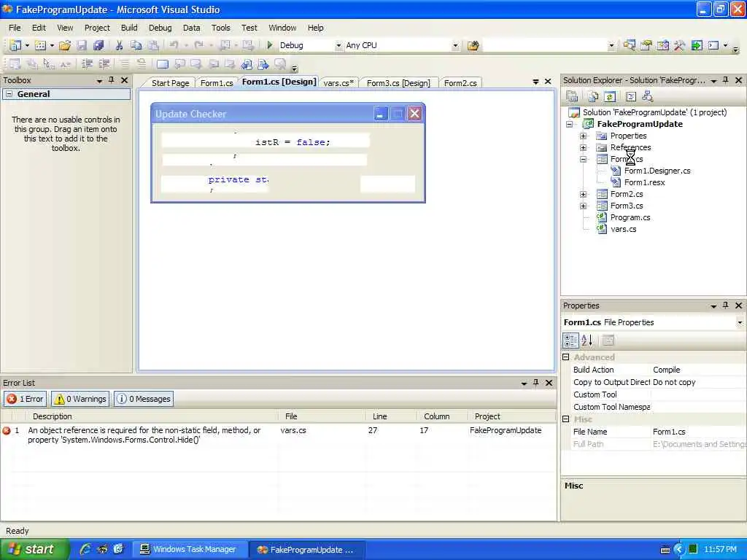Select Program.cs in Solution Explorer
The width and height of the screenshot is (747, 560).
(630, 217)
